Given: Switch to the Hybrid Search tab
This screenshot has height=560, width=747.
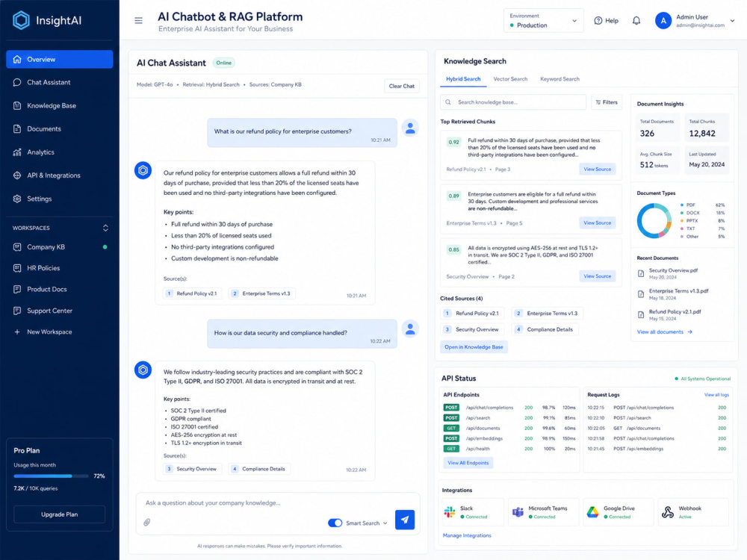Looking at the screenshot, I should [x=463, y=79].
